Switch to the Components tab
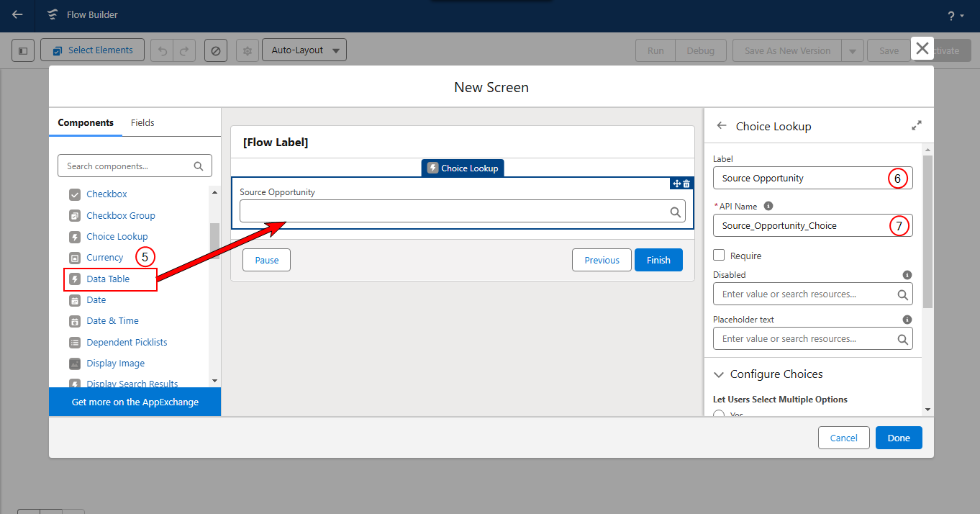The image size is (980, 514). click(x=86, y=122)
